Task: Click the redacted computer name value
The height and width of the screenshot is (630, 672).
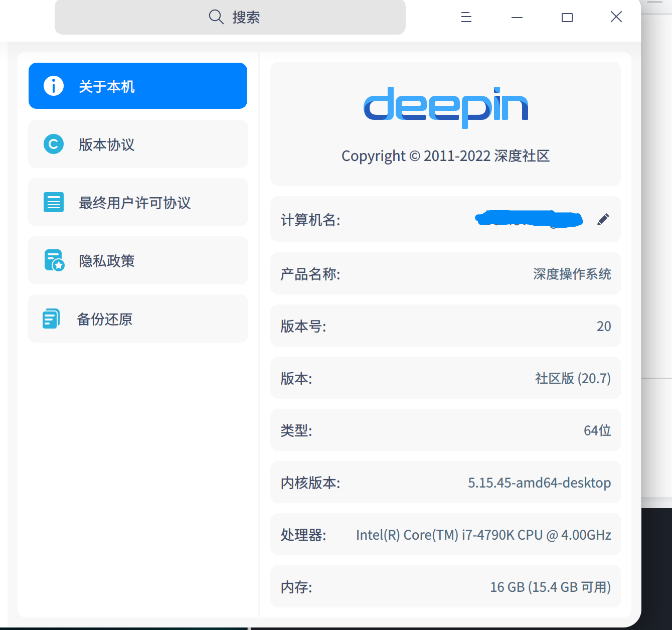Action: point(529,219)
